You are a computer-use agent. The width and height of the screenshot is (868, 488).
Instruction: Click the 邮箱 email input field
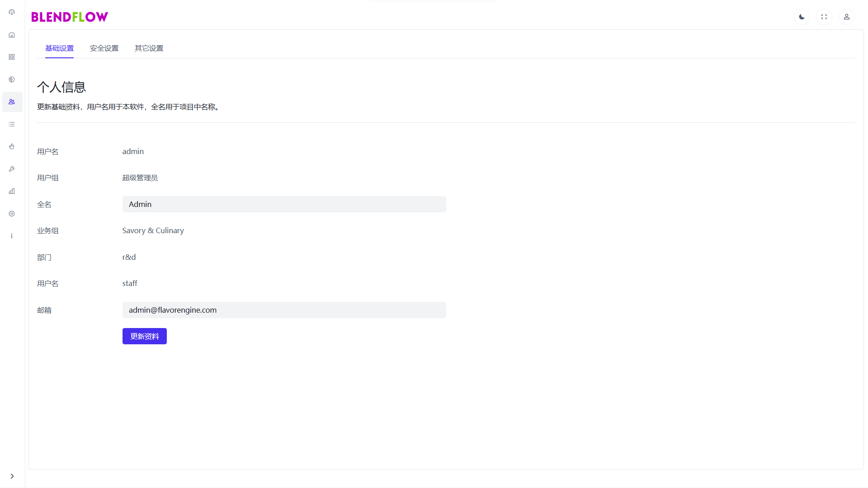click(284, 310)
